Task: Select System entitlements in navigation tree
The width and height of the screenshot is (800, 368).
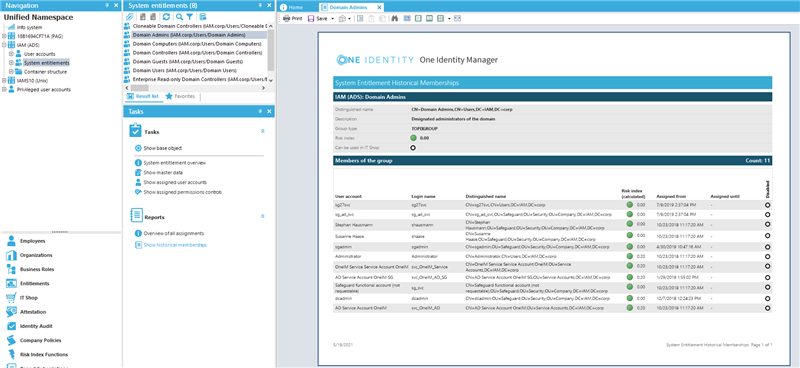Action: pyautogui.click(x=46, y=63)
